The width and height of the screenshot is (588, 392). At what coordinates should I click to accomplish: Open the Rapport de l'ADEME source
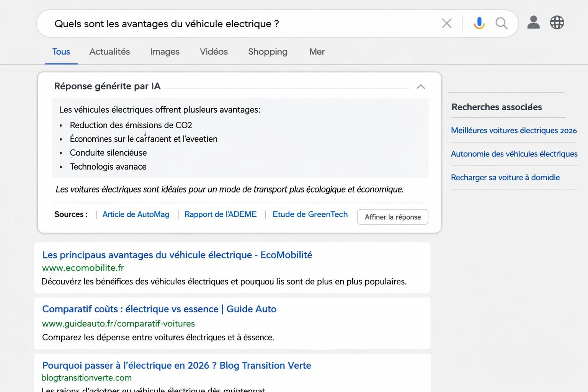pyautogui.click(x=220, y=214)
